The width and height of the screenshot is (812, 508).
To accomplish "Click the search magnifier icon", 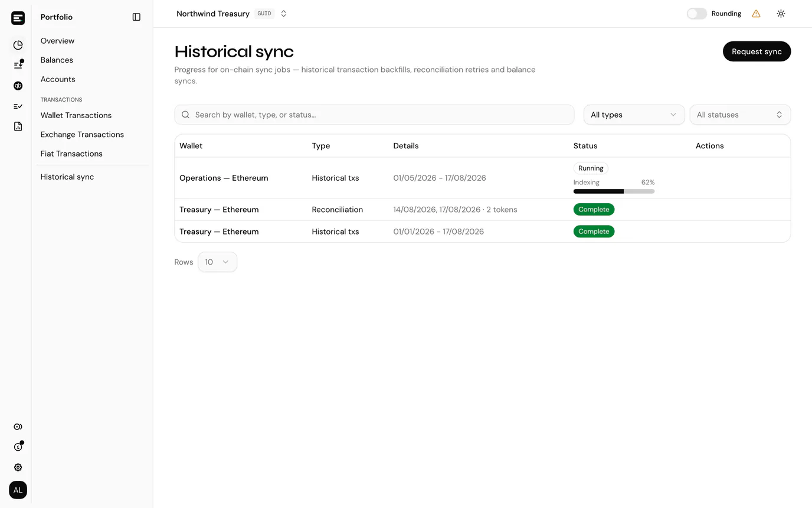I will 185,115.
